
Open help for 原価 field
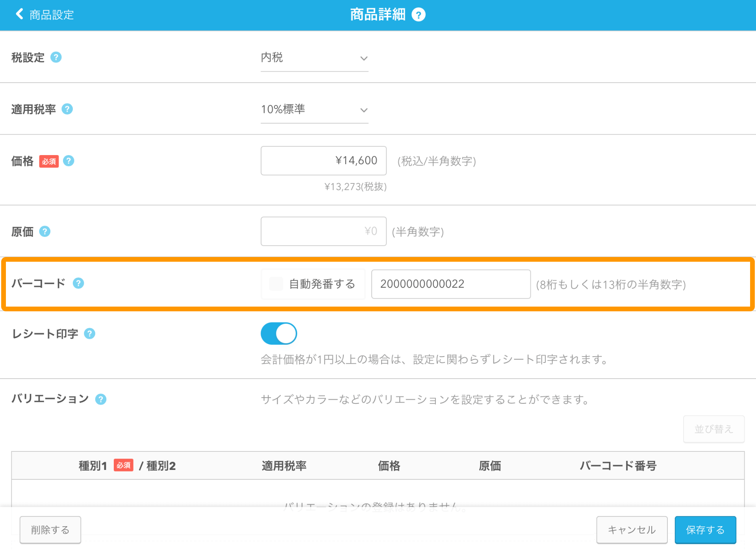pos(45,232)
